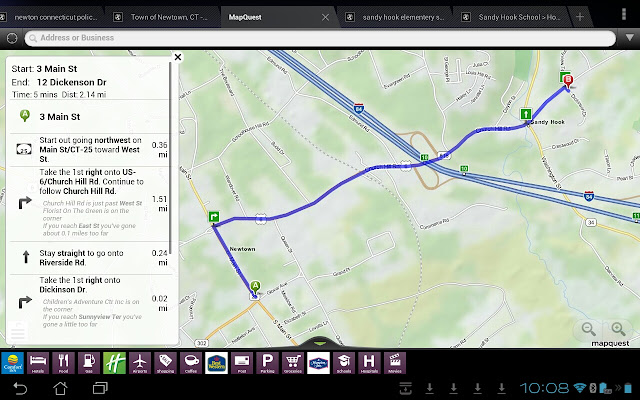Select the 3 Main St start row

[89, 117]
